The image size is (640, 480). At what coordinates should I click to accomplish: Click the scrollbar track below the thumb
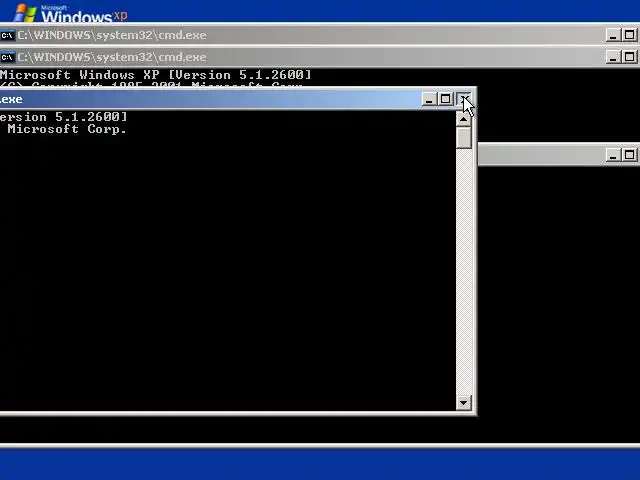pos(464,272)
